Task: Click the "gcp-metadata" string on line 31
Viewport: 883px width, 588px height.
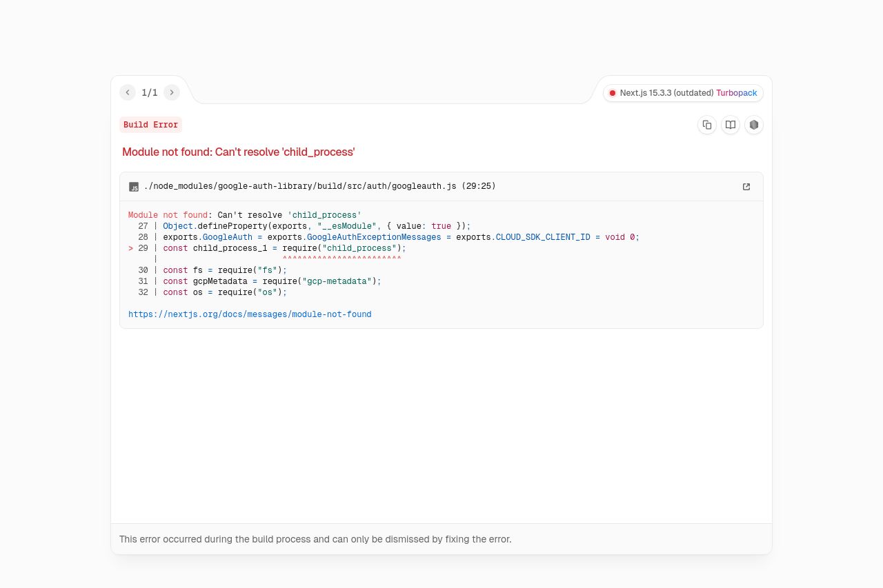Action: (x=335, y=281)
